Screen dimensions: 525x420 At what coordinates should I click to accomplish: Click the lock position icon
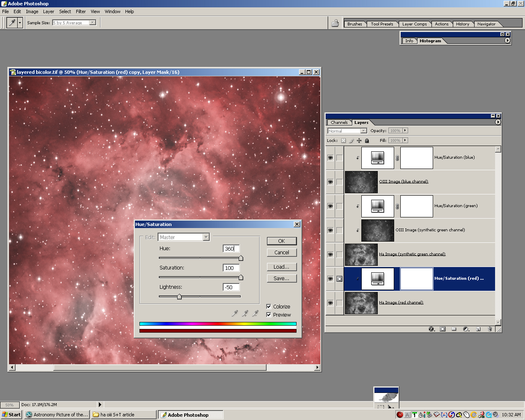pos(359,141)
